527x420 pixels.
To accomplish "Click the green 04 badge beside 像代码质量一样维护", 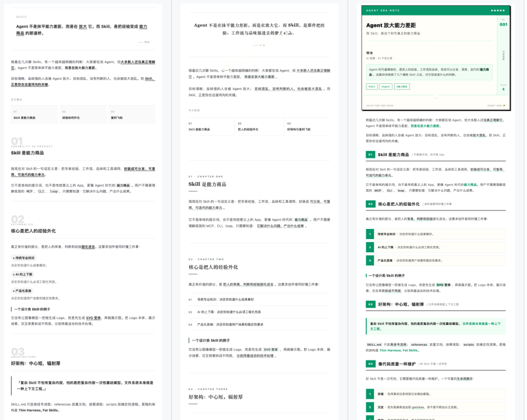I will coord(370,364).
